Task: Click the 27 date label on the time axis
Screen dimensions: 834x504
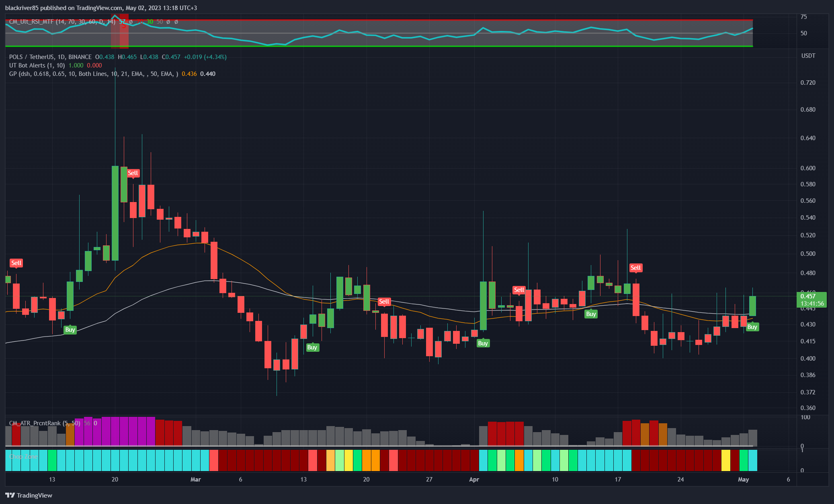Action: (429, 480)
